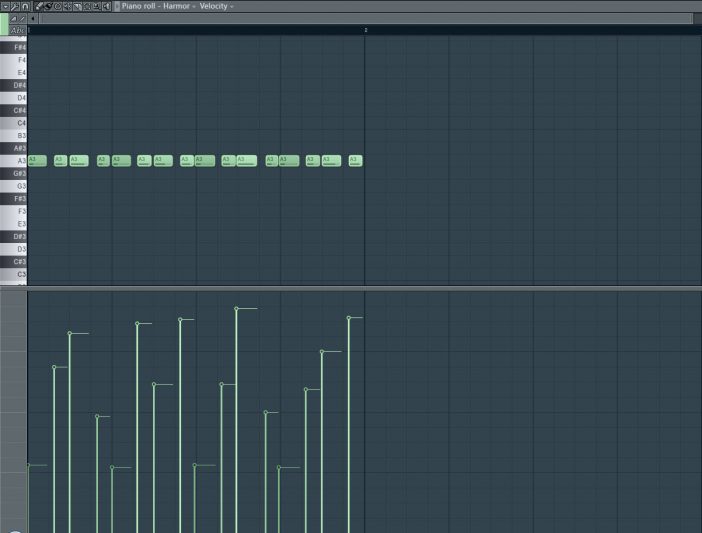Click the scroll-left arrow of the timeline scrollbar
Image resolution: width=702 pixels, height=533 pixels.
(33, 19)
